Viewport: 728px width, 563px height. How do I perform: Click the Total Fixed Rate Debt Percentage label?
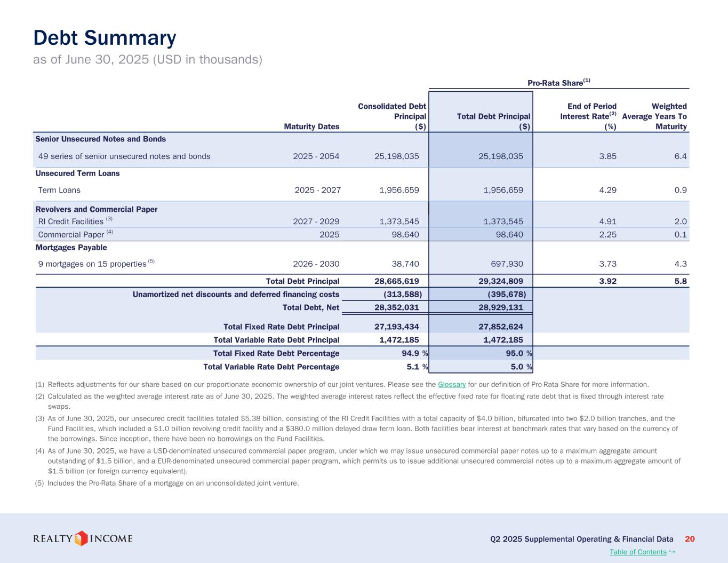tap(276, 353)
